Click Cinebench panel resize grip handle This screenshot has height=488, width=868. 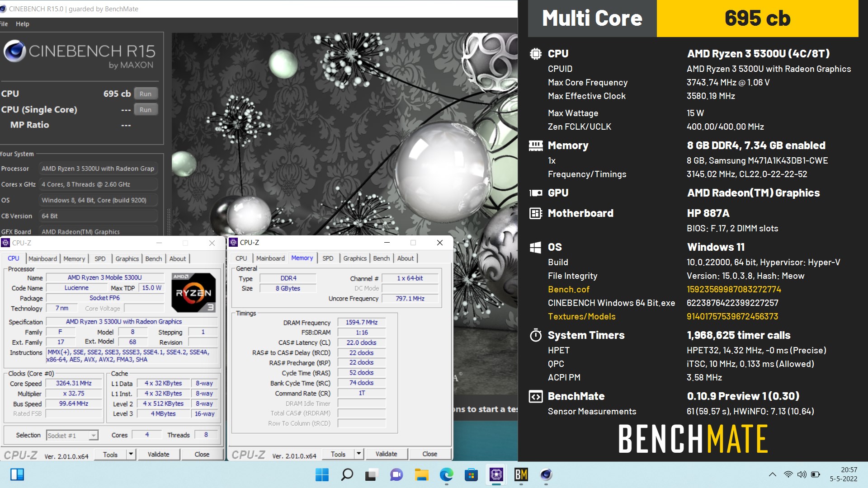pos(169,221)
